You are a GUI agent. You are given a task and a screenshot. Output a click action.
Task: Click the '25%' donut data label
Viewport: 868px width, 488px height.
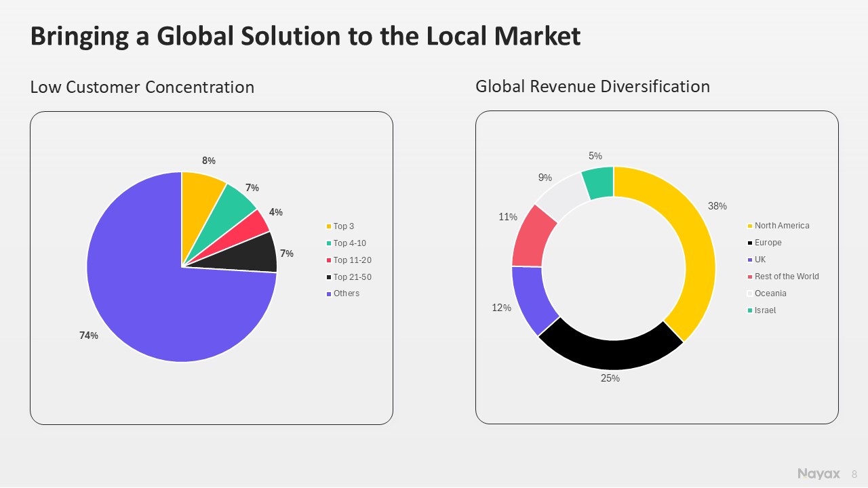pyautogui.click(x=610, y=378)
